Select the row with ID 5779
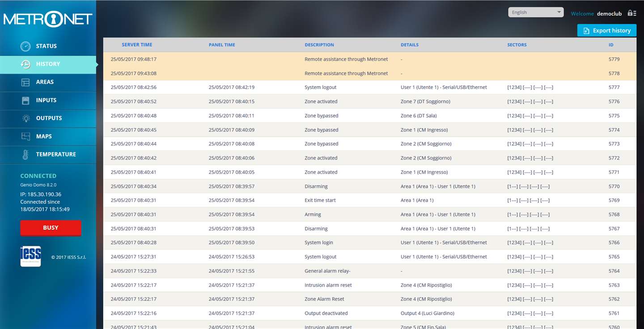 (370, 59)
